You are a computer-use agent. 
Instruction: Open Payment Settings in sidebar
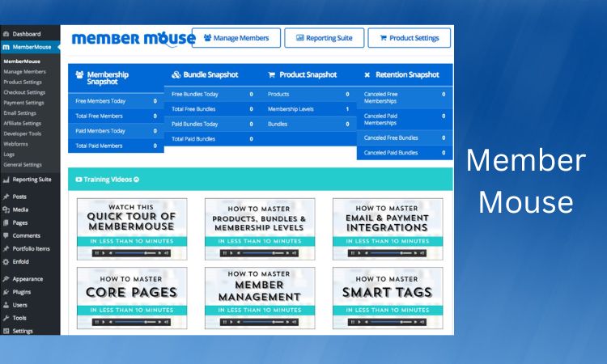click(x=23, y=103)
